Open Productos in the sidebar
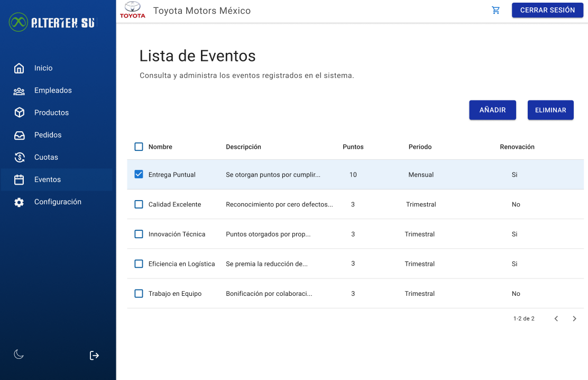The width and height of the screenshot is (588, 380). pos(57,113)
